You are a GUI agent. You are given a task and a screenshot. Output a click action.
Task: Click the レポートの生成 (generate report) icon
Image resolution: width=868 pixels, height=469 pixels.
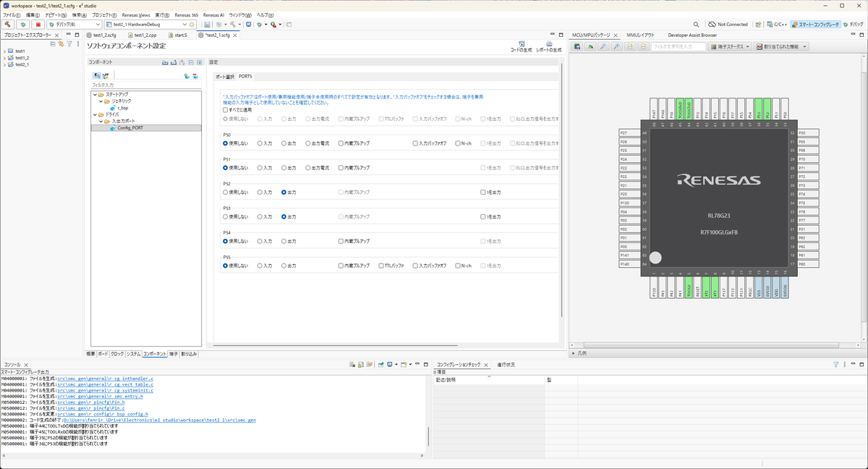pyautogui.click(x=548, y=44)
